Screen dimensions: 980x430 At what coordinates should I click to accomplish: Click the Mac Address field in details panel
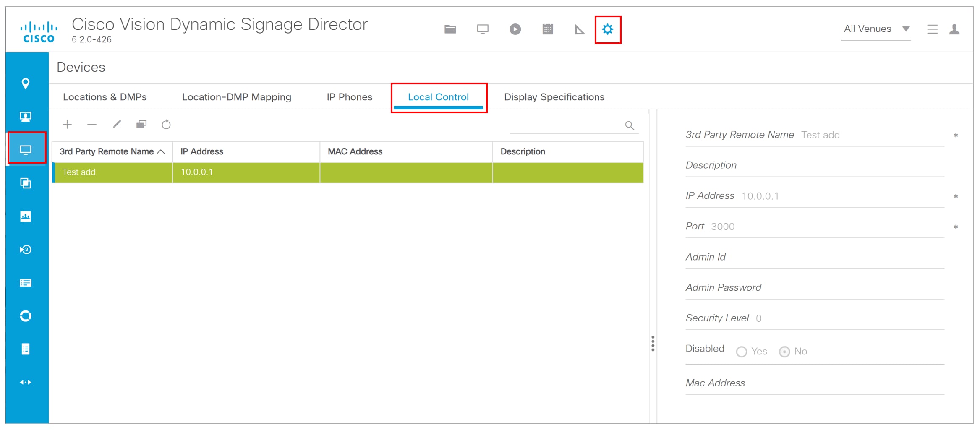click(x=815, y=383)
